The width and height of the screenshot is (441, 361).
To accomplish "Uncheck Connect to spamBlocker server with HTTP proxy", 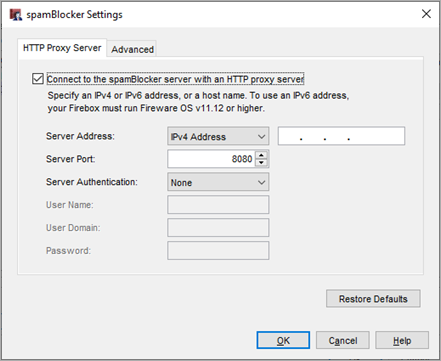I will [38, 79].
